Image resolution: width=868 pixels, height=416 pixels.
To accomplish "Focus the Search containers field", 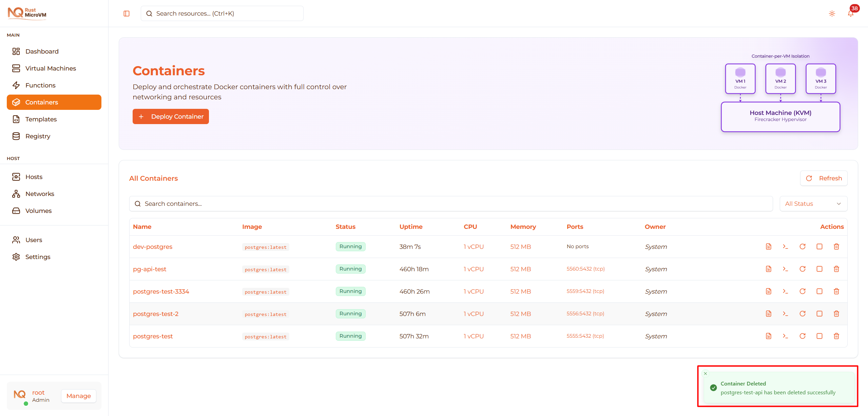I will click(450, 204).
